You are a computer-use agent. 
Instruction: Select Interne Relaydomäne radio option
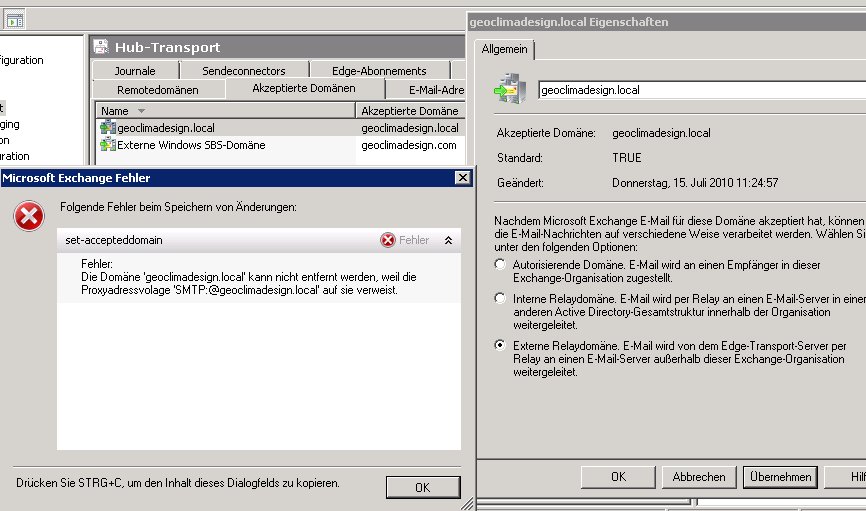[x=500, y=298]
